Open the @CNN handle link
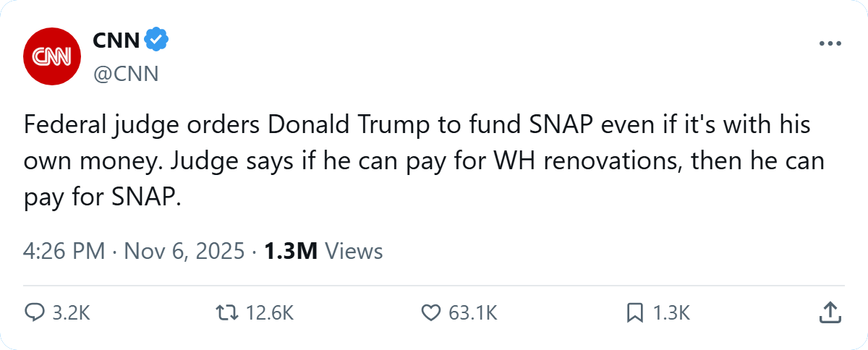868x350 pixels. point(125,73)
